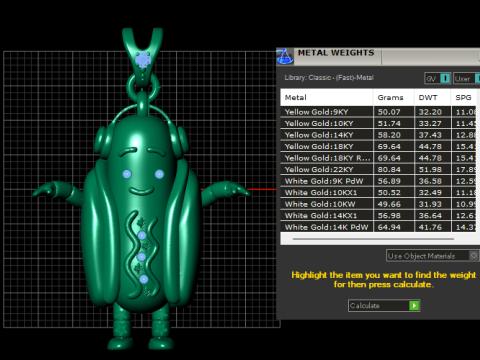This screenshot has width=480, height=360.
Task: Click the 80.84 grams cell
Action: 394,169
